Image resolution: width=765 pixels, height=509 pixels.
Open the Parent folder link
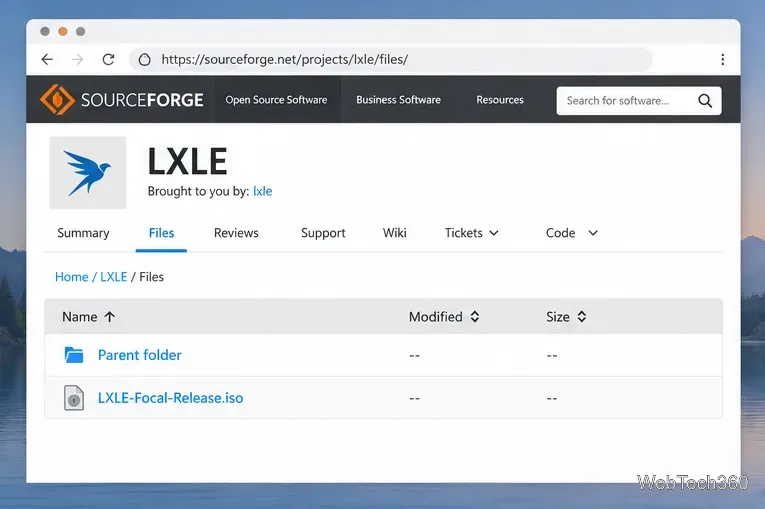point(140,355)
